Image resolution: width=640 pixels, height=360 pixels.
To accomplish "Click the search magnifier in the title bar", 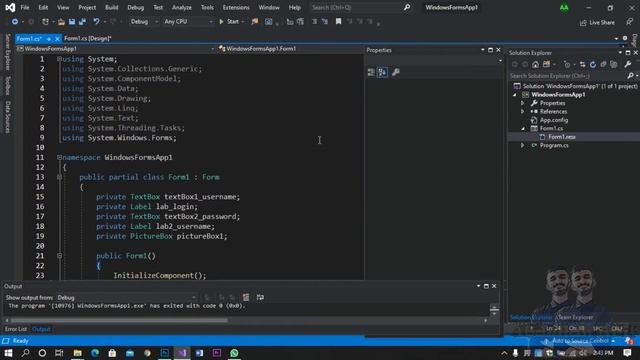I will (407, 7).
